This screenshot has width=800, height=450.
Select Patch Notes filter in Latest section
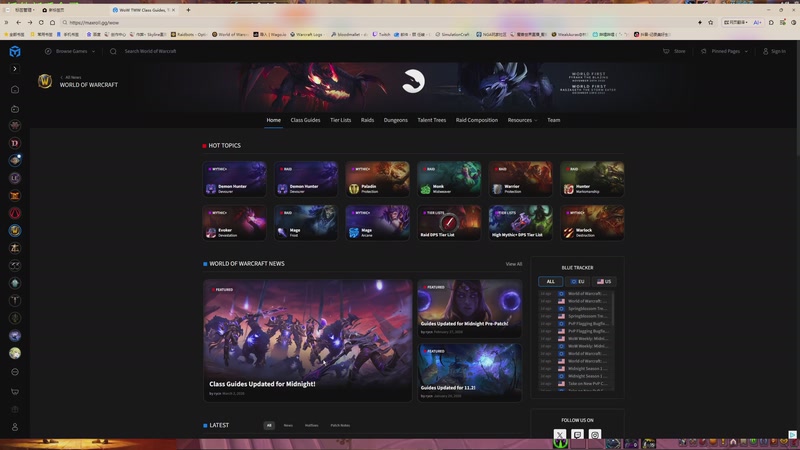coord(340,426)
